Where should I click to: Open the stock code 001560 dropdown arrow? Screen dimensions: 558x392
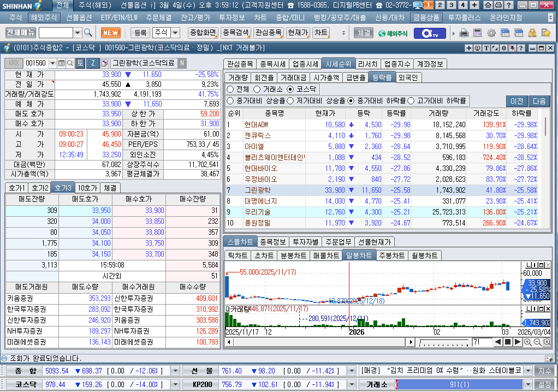coord(52,63)
